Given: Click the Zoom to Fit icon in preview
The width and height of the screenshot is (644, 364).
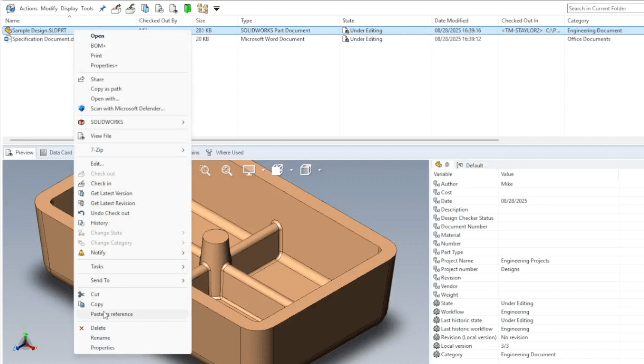Looking at the screenshot, I should [227, 170].
